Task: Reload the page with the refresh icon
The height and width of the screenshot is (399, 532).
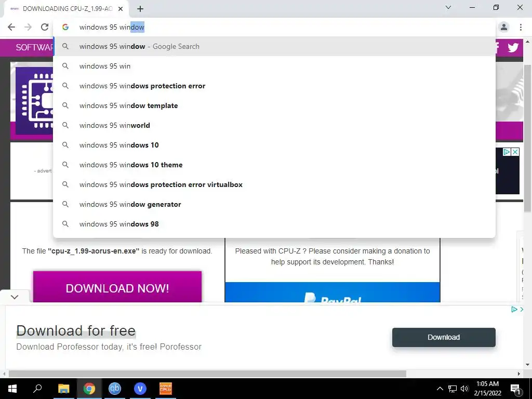Action: (x=45, y=27)
